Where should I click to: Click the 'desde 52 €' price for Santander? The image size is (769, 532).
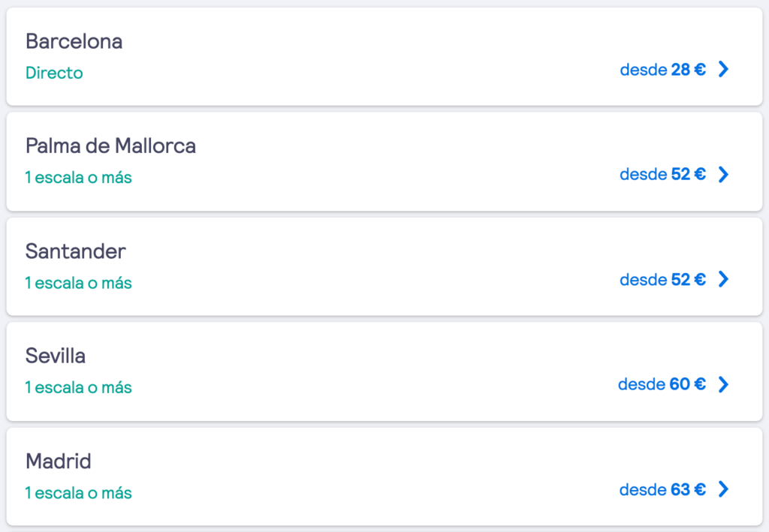tap(662, 280)
